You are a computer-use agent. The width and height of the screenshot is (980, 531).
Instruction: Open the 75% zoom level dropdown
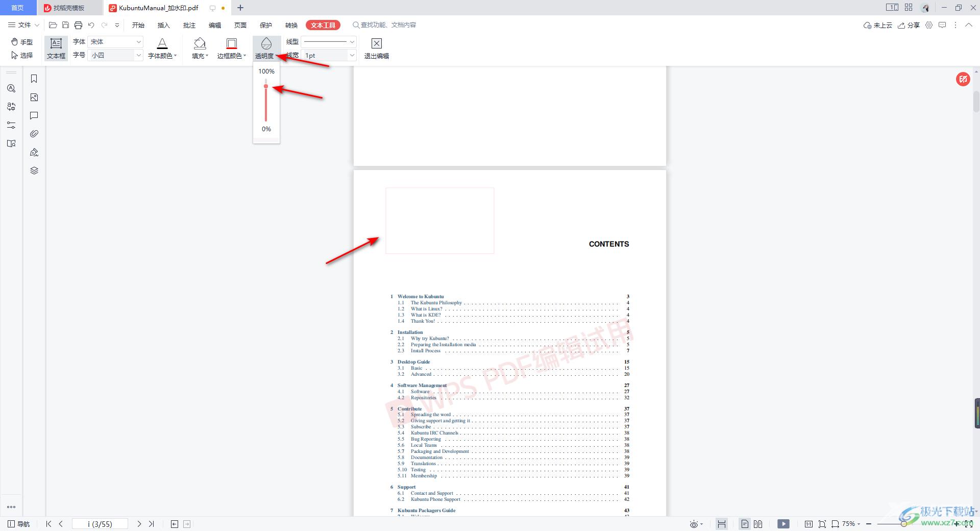(x=851, y=524)
